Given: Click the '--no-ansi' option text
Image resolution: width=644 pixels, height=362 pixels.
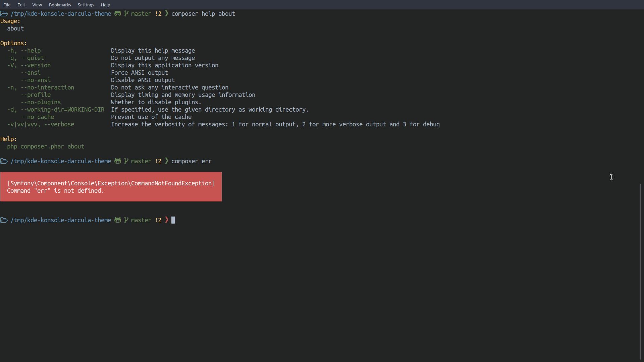Looking at the screenshot, I should pyautogui.click(x=36, y=80).
